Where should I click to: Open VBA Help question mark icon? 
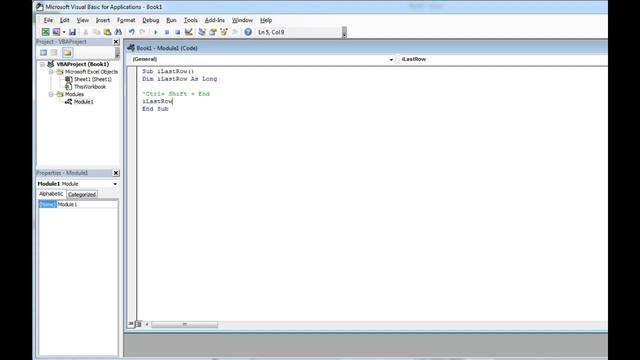(x=248, y=32)
